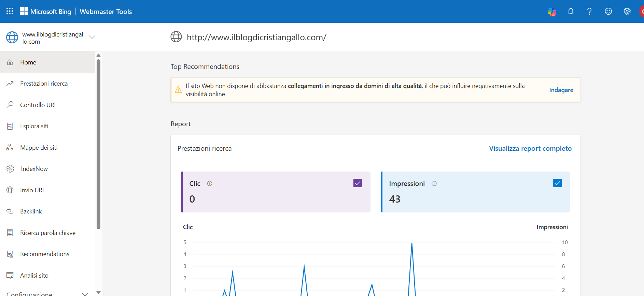Screen dimensions: 644x296
Task: Open the notifications bell
Action: click(571, 11)
